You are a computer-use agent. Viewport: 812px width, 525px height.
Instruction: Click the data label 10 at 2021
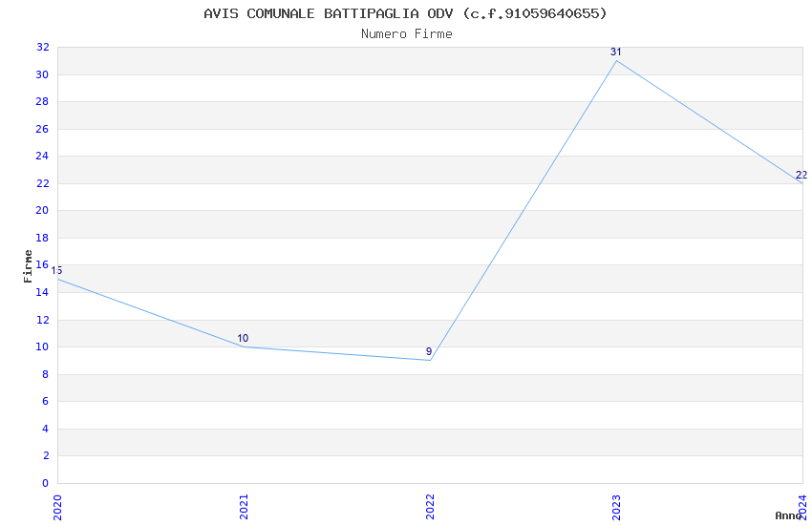point(243,338)
